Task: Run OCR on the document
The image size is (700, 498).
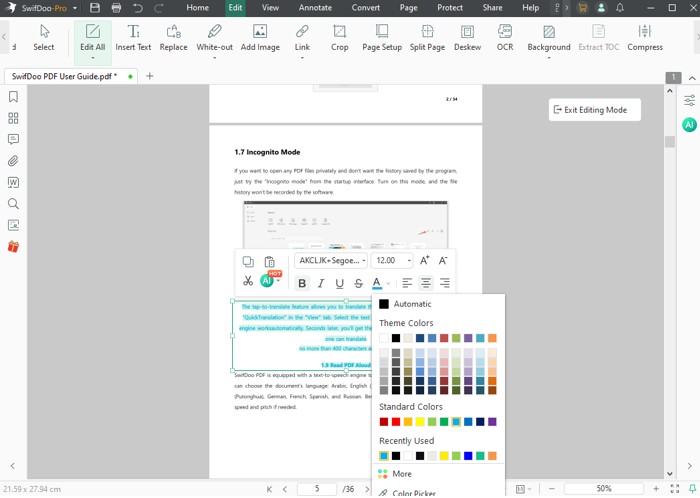Action: [x=506, y=38]
